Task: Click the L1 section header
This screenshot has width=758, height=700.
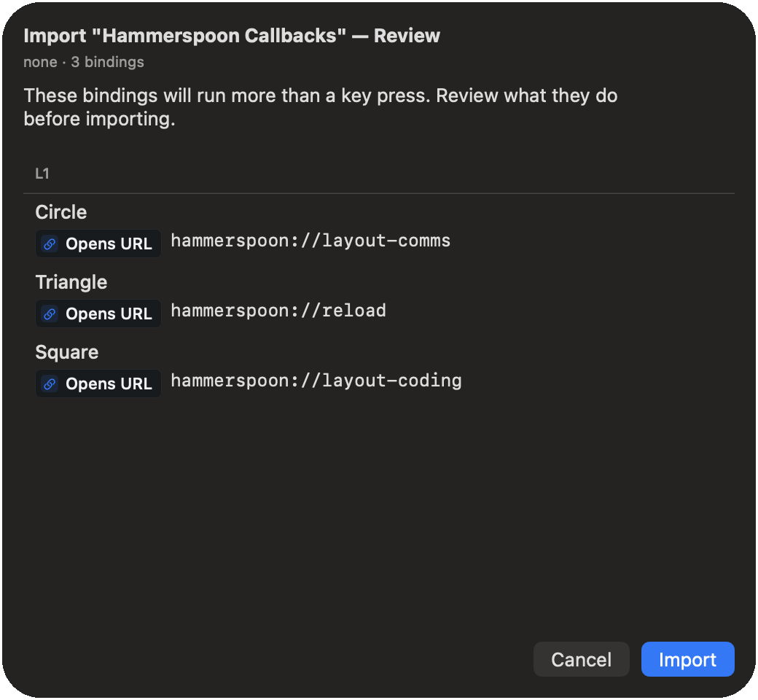Action: 42,174
